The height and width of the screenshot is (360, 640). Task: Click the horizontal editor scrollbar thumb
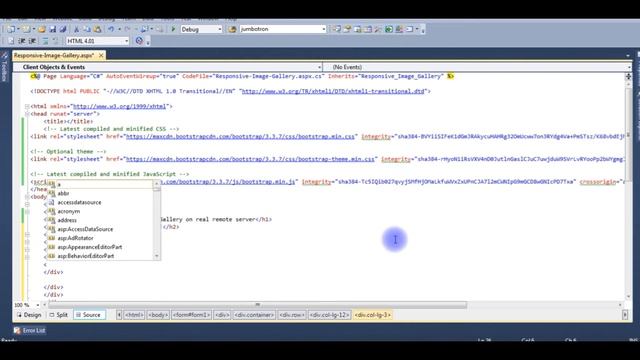pos(258,305)
